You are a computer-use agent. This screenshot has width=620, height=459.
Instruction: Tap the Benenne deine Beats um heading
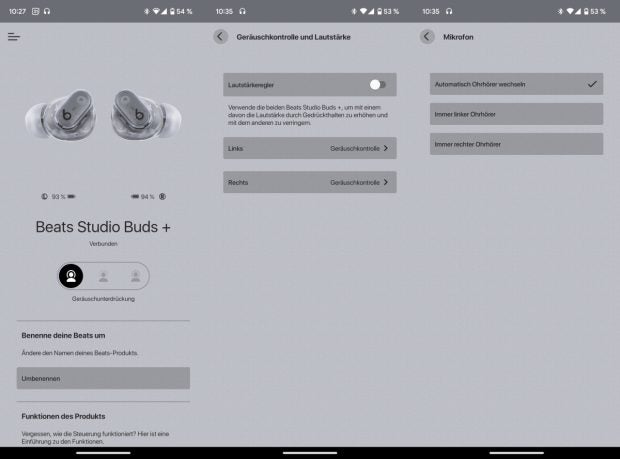click(x=63, y=335)
